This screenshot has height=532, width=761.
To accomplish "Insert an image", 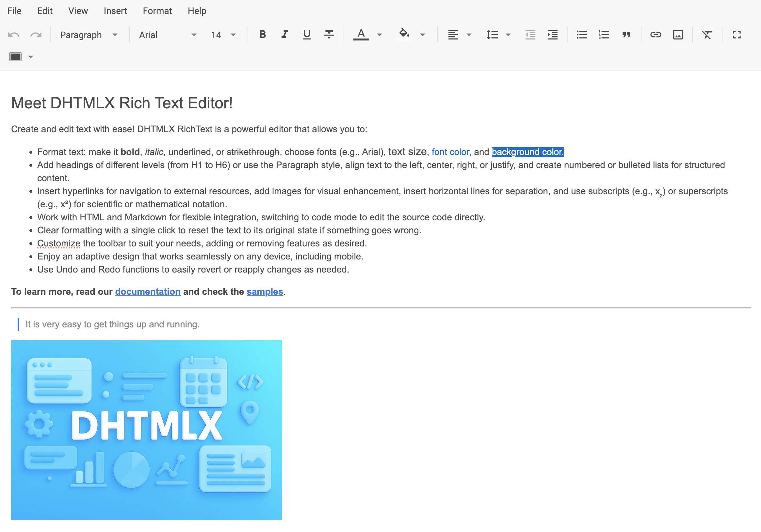I will point(678,35).
